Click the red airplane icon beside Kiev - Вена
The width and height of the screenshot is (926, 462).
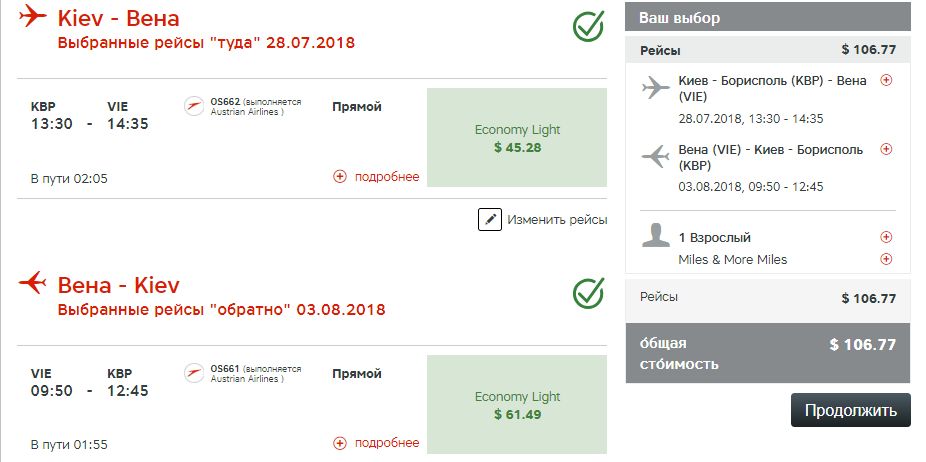32,17
